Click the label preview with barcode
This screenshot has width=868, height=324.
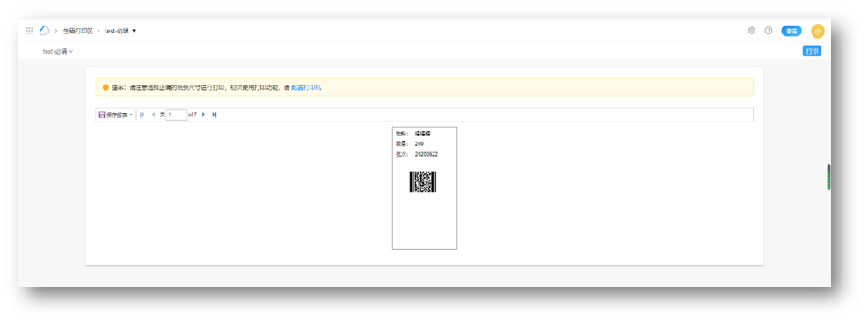(x=425, y=188)
